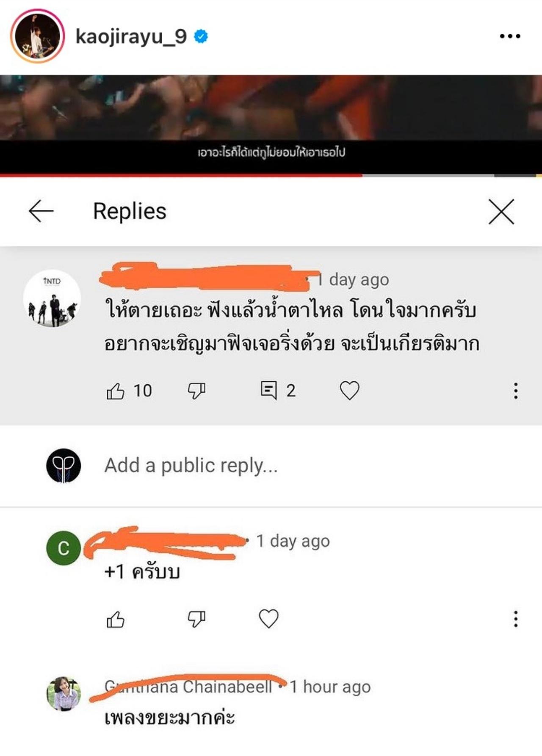
Task: Open the top comment's vertical-dots menu
Action: pos(515,391)
